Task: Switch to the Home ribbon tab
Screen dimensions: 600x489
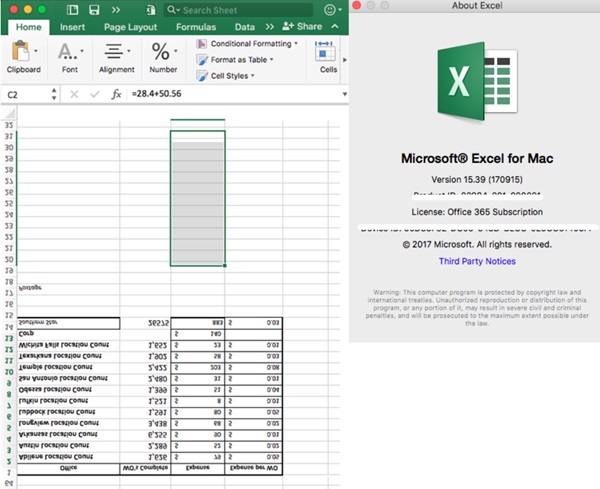Action: pyautogui.click(x=28, y=27)
